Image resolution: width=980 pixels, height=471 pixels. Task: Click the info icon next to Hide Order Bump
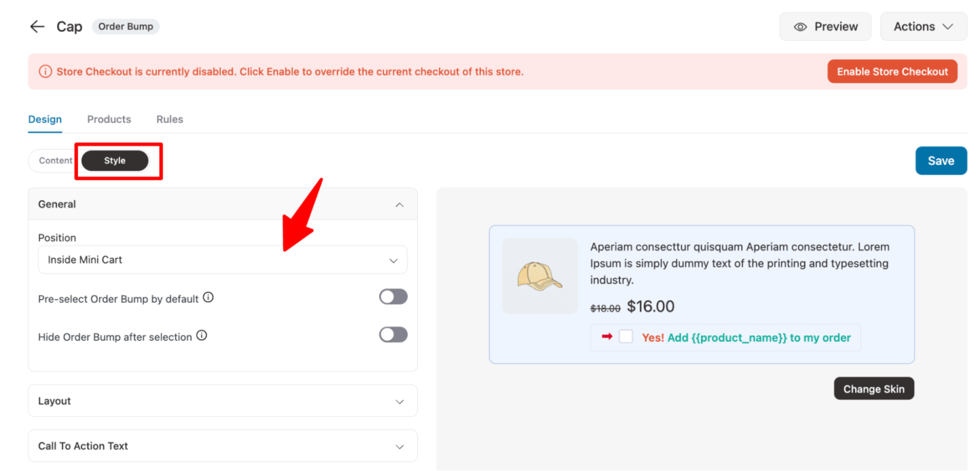point(202,335)
